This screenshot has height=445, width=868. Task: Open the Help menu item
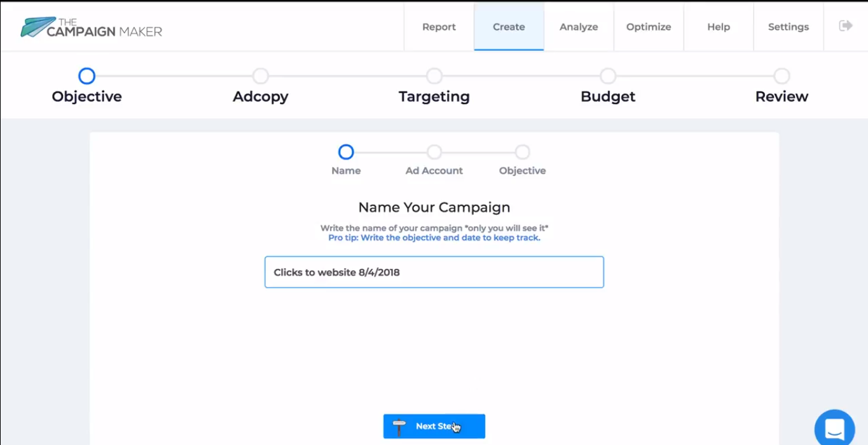coord(718,27)
